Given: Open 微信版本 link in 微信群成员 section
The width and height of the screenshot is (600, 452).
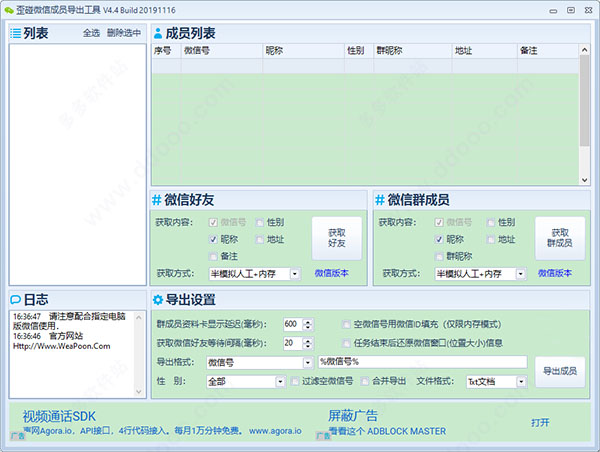Looking at the screenshot, I should [554, 273].
